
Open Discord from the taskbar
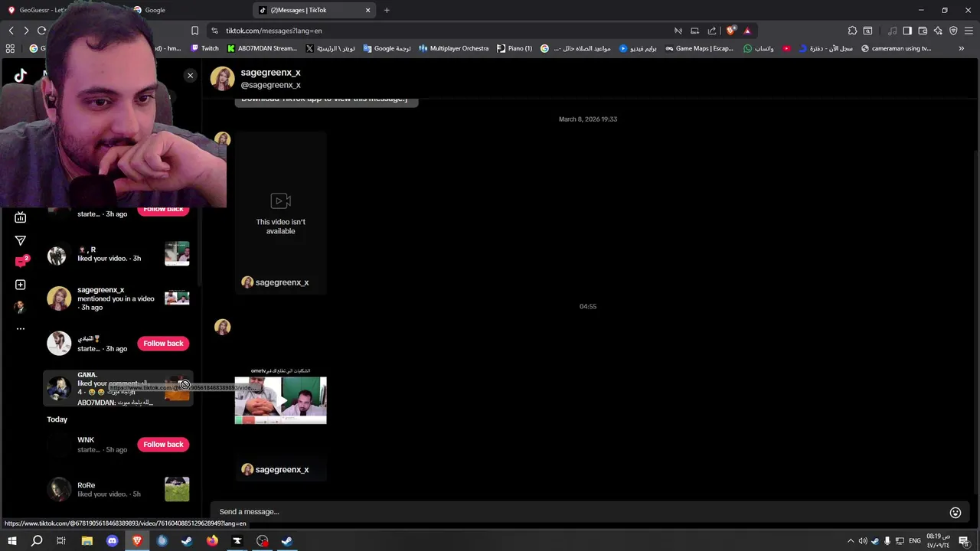tap(112, 541)
